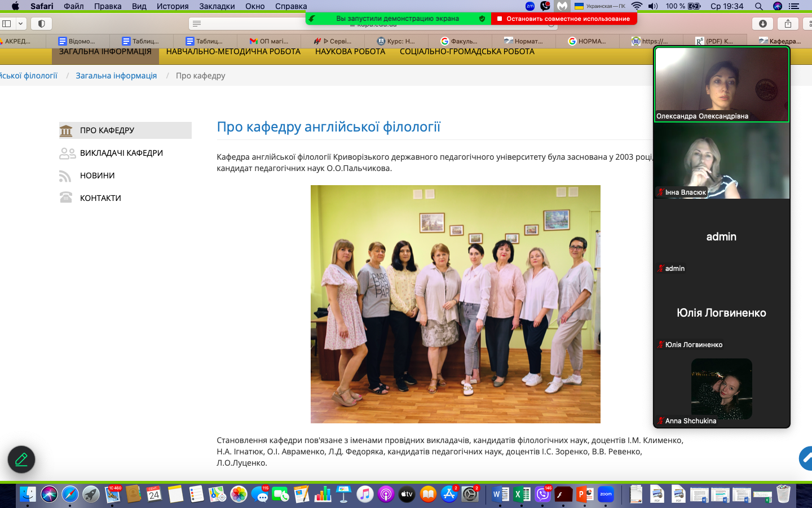Switch to the ОП магі... Gmail tab
The width and height of the screenshot is (812, 508).
269,41
